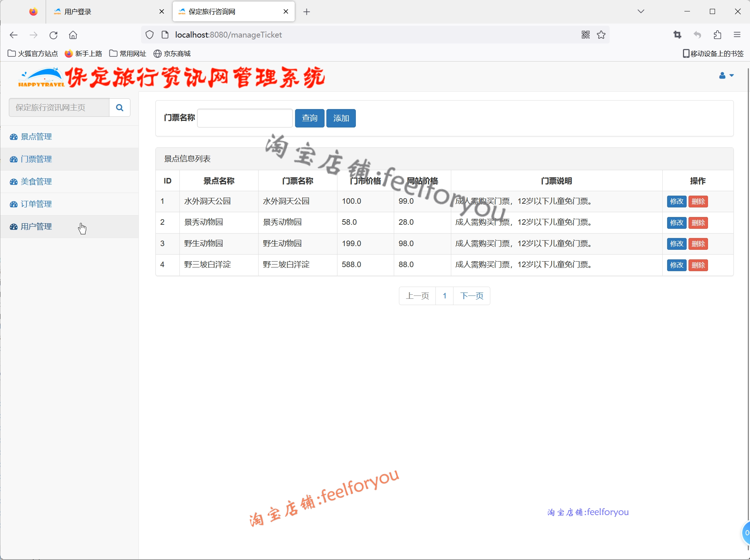The width and height of the screenshot is (750, 560).
Task: Click the 网站价格 value 28.0
Action: [x=406, y=222]
